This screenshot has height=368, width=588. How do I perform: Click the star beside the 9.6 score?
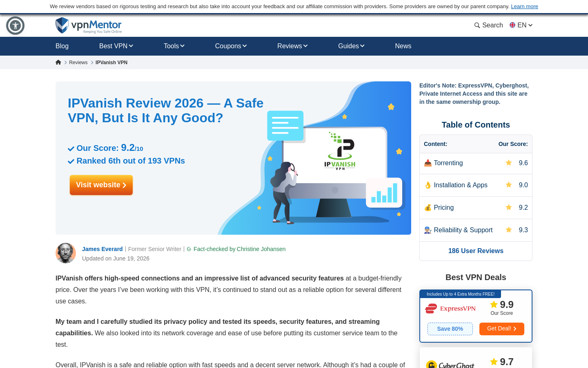point(509,163)
